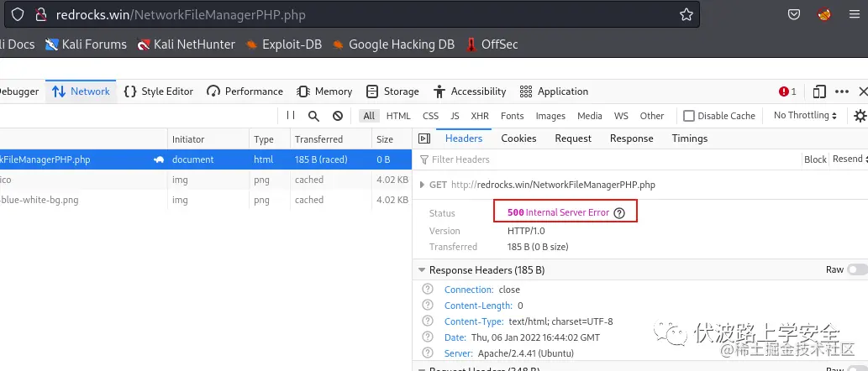Switch to the Performance tab
Viewport: 868px width, 371px height.
(x=245, y=91)
